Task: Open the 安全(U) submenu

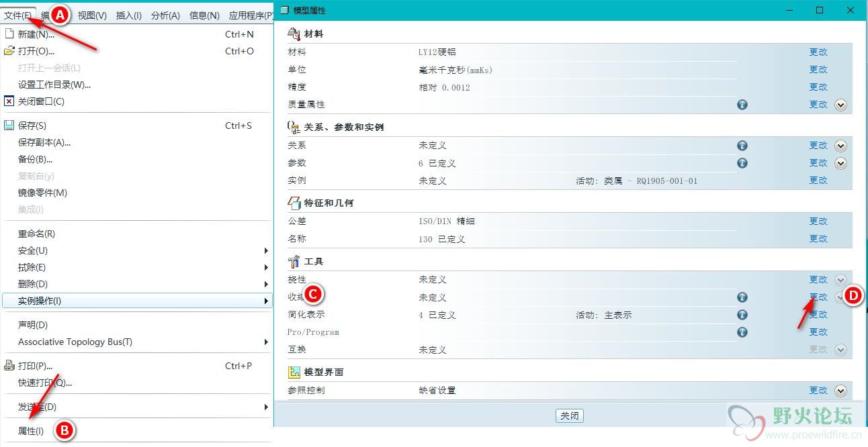Action: 136,250
